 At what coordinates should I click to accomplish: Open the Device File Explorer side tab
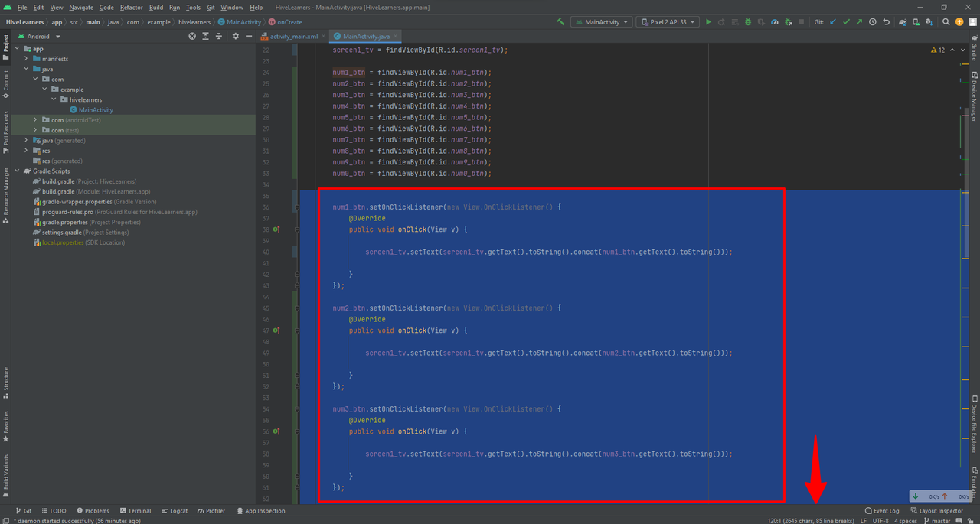[974, 425]
